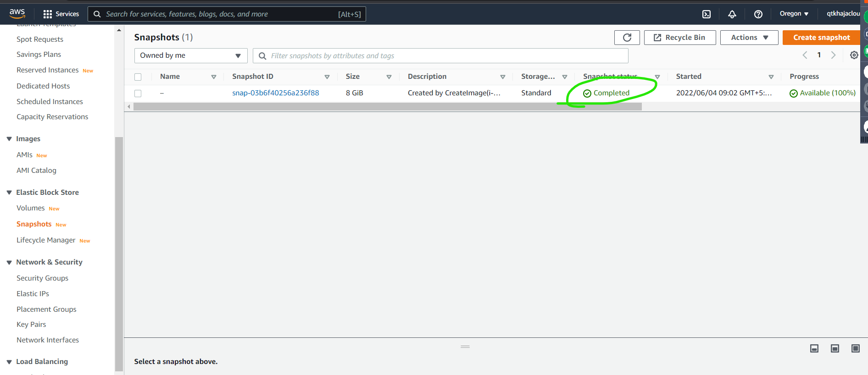Focus the filter snapshots search field
868x375 pixels.
click(x=440, y=56)
